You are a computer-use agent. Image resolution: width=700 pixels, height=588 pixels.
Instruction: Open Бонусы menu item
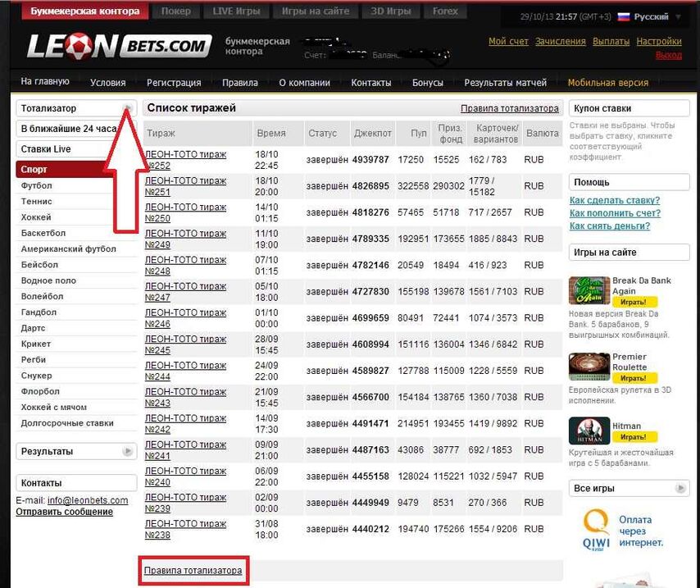tap(428, 83)
